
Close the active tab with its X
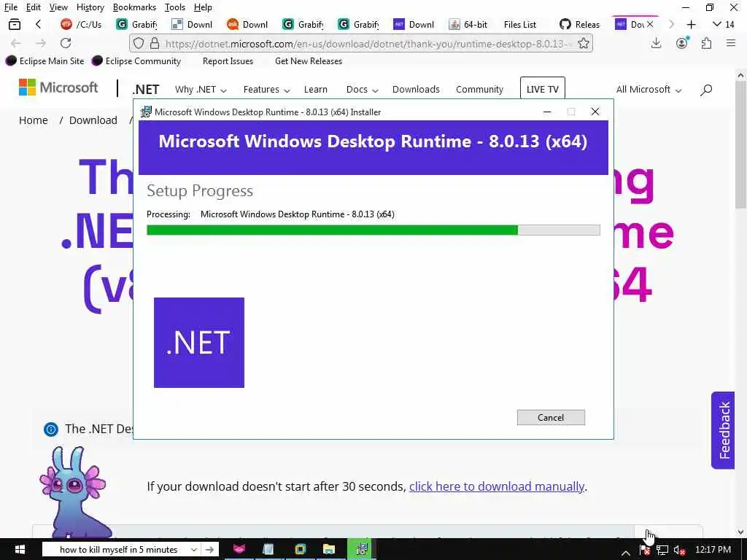[650, 24]
